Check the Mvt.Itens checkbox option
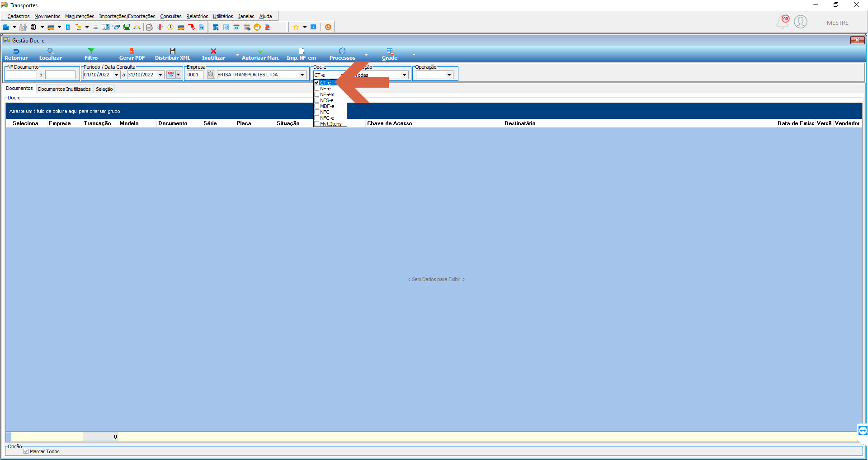The height and width of the screenshot is (460, 868). (316, 124)
